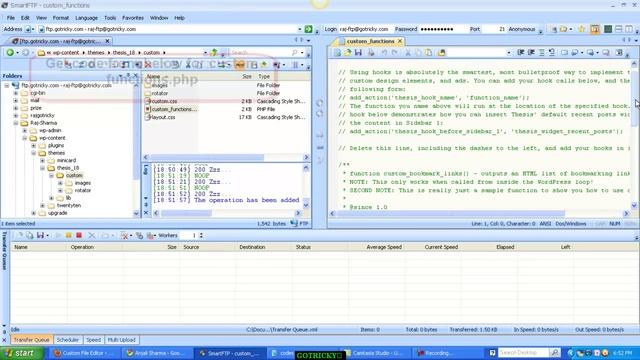Image resolution: width=640 pixels, height=360 pixels.
Task: Click the Start play icon in Transfer Queue toolbar
Action: (x=58, y=236)
